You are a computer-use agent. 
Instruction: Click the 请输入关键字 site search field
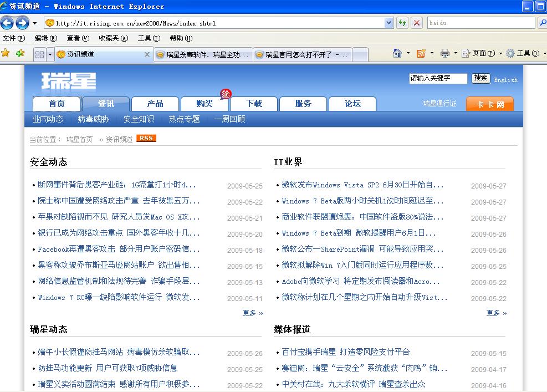click(438, 79)
